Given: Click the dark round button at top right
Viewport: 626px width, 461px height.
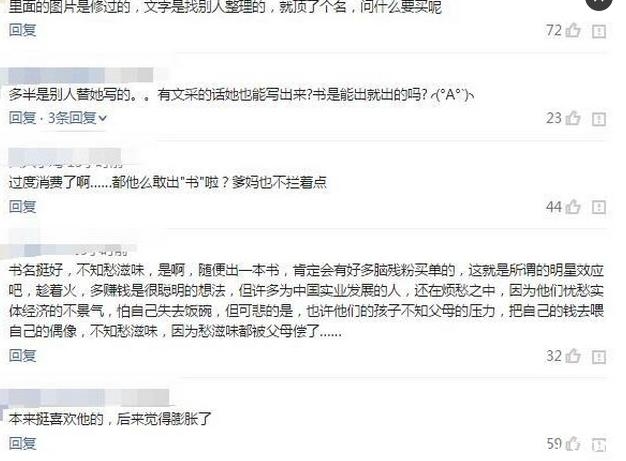Looking at the screenshot, I should click(x=599, y=4).
